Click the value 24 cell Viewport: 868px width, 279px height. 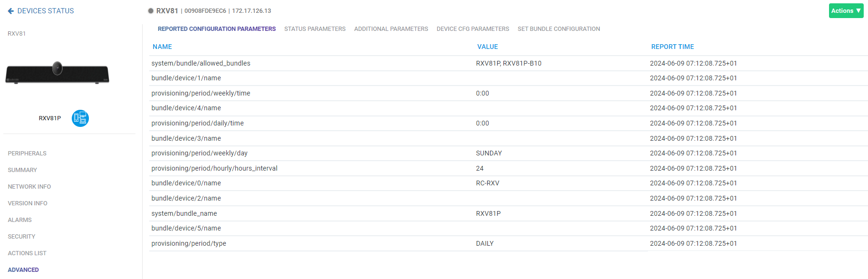tap(480, 168)
